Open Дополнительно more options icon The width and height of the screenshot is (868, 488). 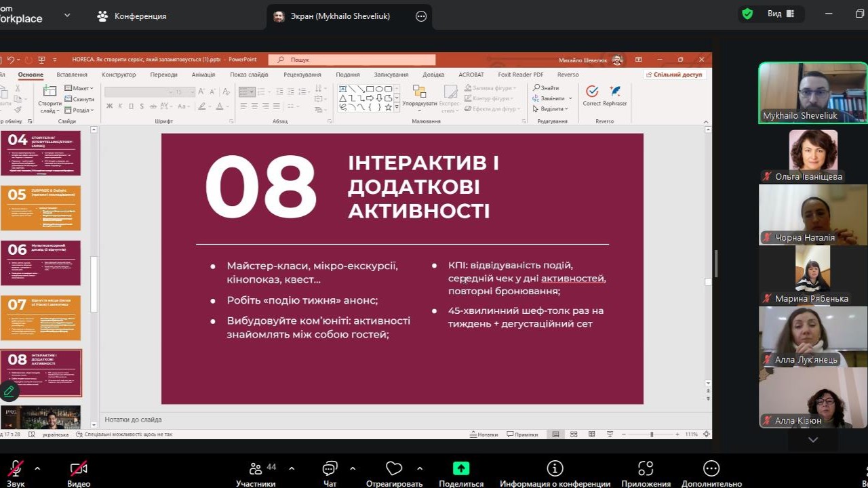pyautogui.click(x=711, y=469)
